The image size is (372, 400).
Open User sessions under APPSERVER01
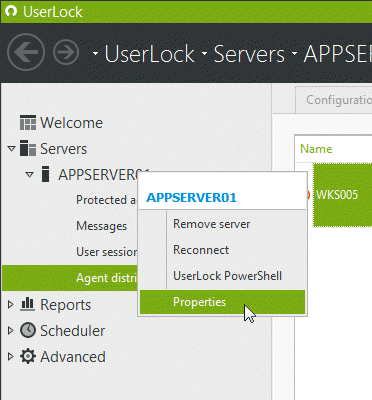click(x=107, y=252)
